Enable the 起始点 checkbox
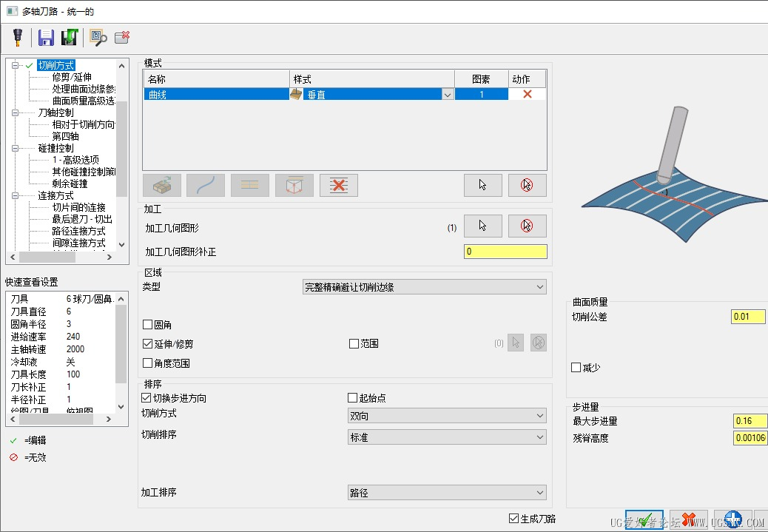 pyautogui.click(x=352, y=398)
